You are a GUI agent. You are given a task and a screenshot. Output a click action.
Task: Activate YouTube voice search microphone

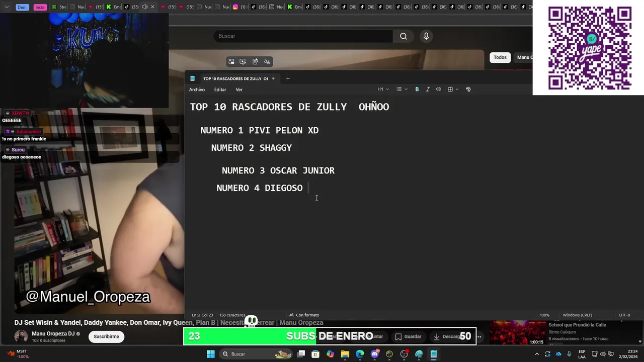426,36
